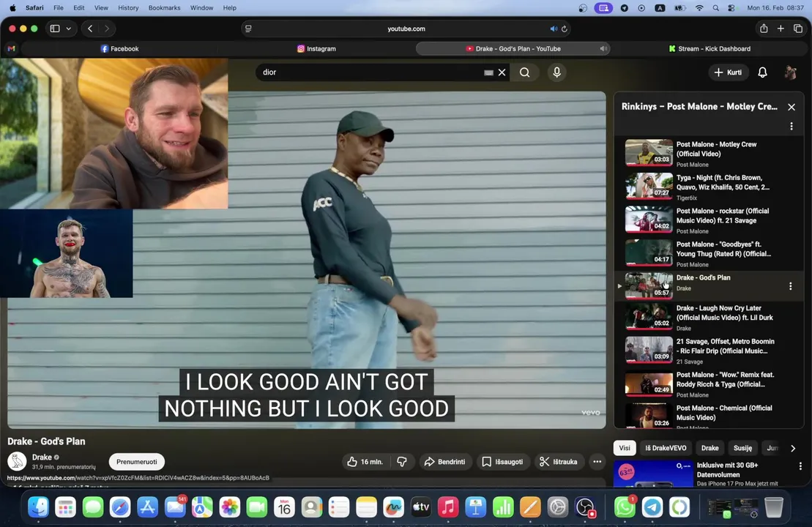
Task: Switch to the Instagram tab
Action: pos(316,48)
